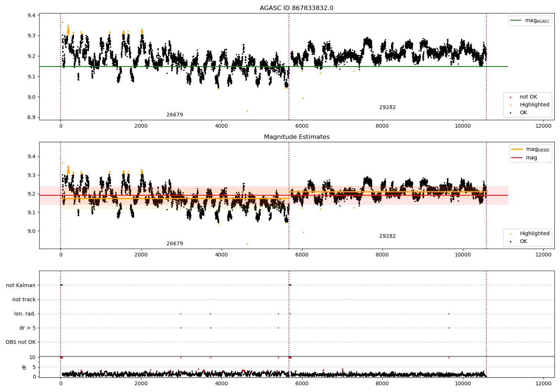The height and width of the screenshot is (392, 560).
Task: Click the 10000 x-tick under the bottom plot
Action: 463,384
